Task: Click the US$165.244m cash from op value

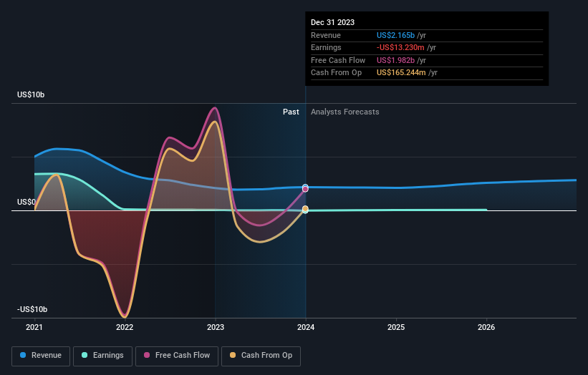Action: [x=401, y=73]
